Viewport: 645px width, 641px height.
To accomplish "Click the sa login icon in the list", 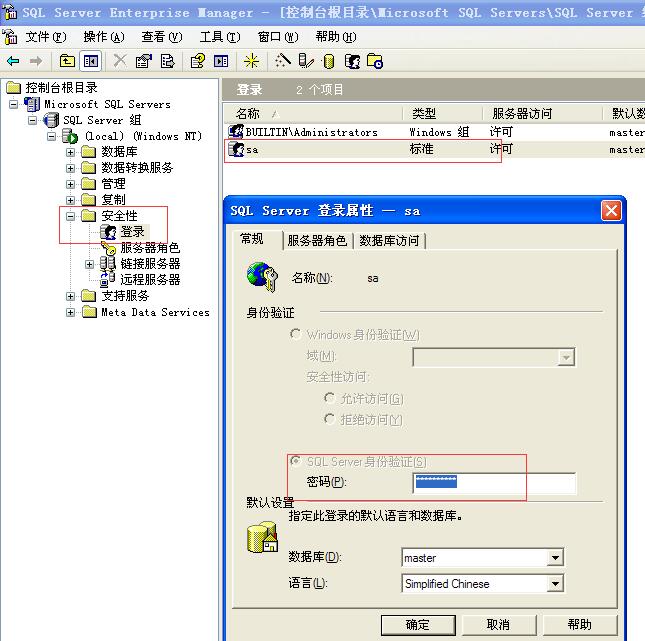I will coord(236,149).
